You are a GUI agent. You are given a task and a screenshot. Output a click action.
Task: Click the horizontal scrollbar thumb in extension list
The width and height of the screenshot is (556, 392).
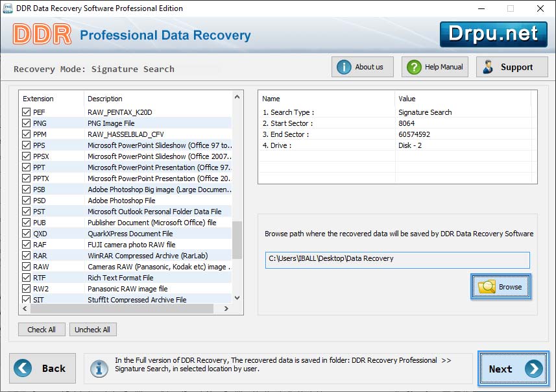point(122,309)
